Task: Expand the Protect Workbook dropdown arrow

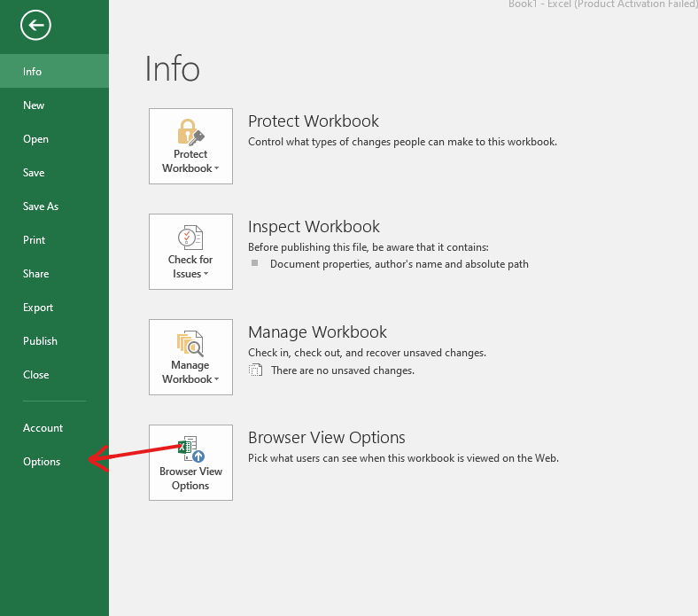Action: tap(217, 168)
